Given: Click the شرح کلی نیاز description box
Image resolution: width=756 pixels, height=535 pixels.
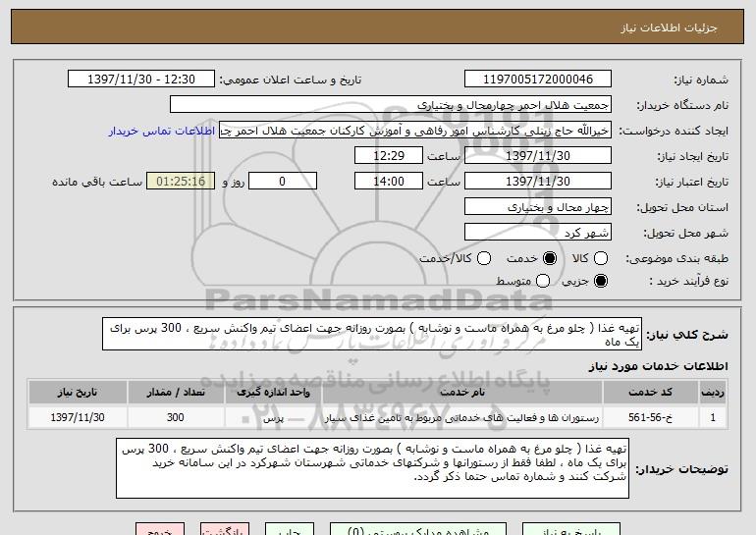Looking at the screenshot, I should [x=372, y=334].
